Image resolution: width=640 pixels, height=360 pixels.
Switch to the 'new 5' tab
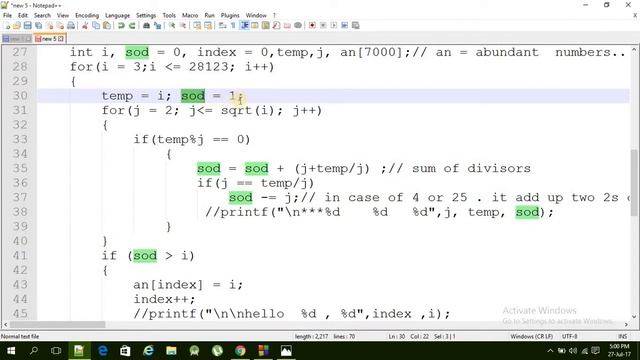pos(49,39)
